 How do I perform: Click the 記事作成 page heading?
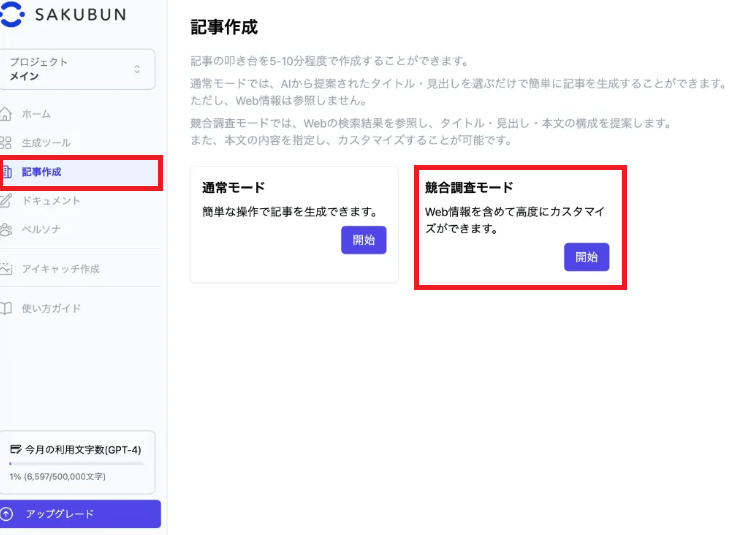click(x=224, y=27)
